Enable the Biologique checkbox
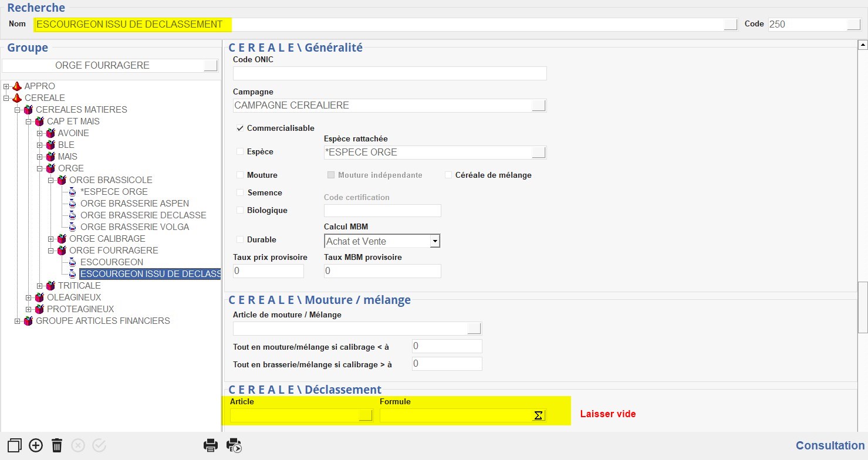 tap(240, 210)
